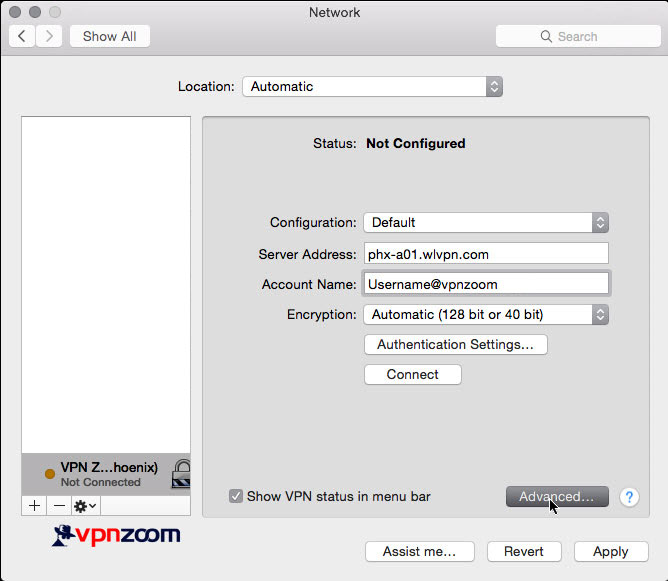Click the help question mark button
The height and width of the screenshot is (581, 668).
(629, 497)
